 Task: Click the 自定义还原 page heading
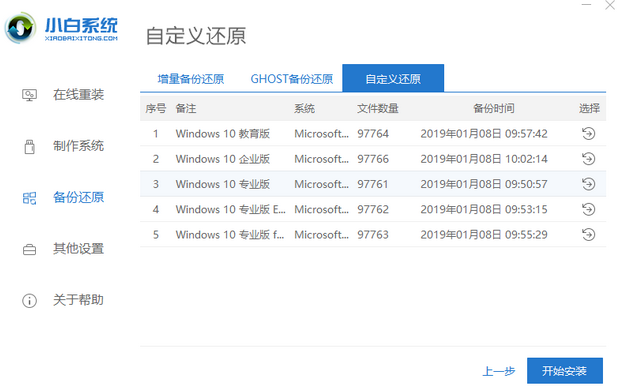coord(196,36)
